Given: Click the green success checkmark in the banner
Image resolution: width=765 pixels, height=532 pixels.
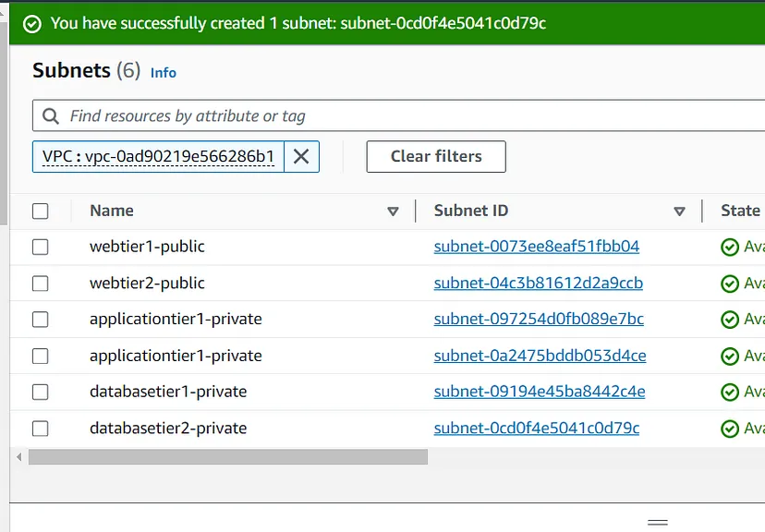Looking at the screenshot, I should coord(32,23).
